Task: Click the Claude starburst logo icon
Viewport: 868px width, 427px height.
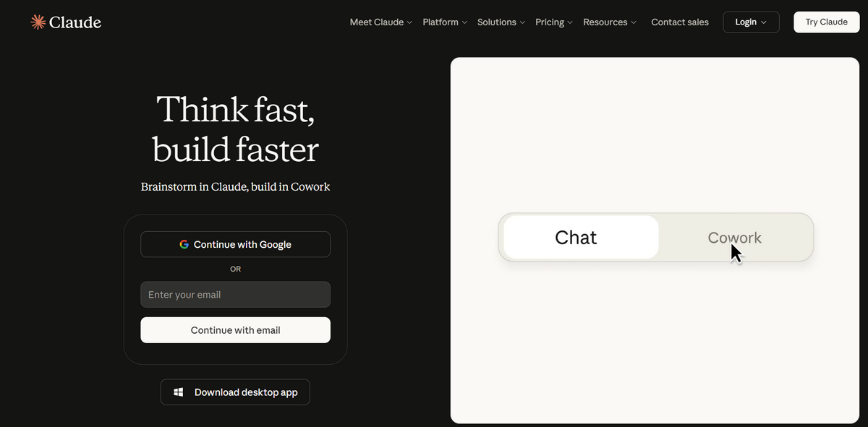Action: pyautogui.click(x=38, y=22)
